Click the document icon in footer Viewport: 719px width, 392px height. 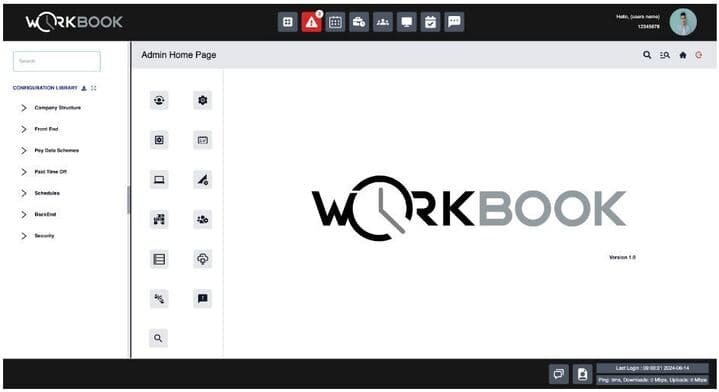point(583,374)
